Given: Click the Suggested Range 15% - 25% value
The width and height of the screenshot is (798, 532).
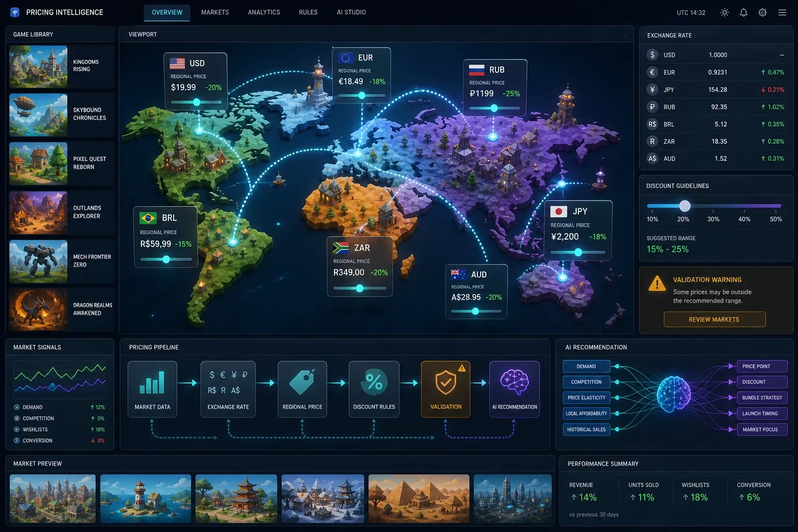Looking at the screenshot, I should (668, 249).
